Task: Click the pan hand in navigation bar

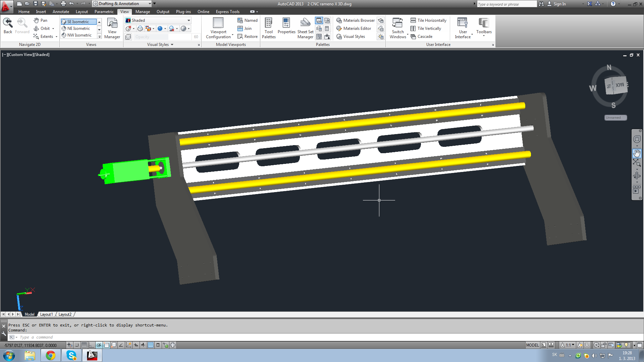Action: pyautogui.click(x=637, y=153)
